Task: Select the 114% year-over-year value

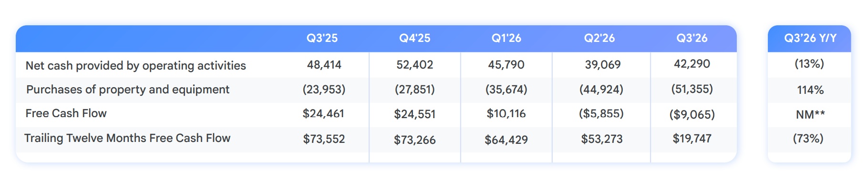Action: 810,90
